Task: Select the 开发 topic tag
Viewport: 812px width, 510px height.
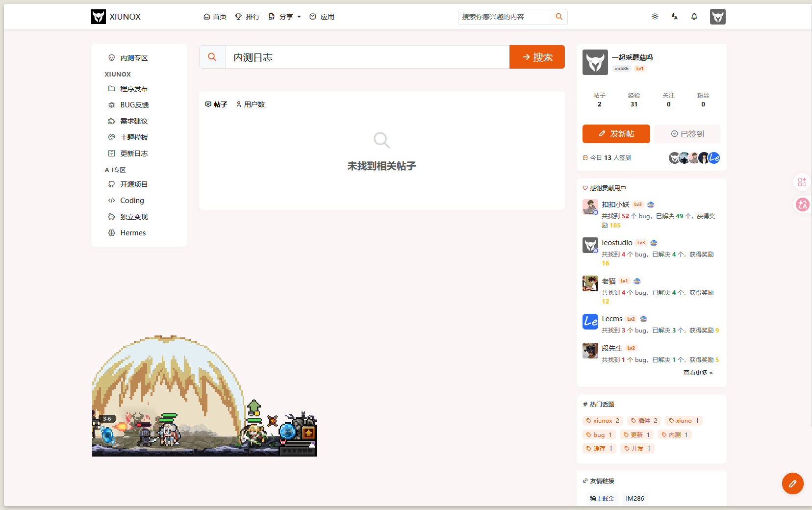Action: coord(637,449)
